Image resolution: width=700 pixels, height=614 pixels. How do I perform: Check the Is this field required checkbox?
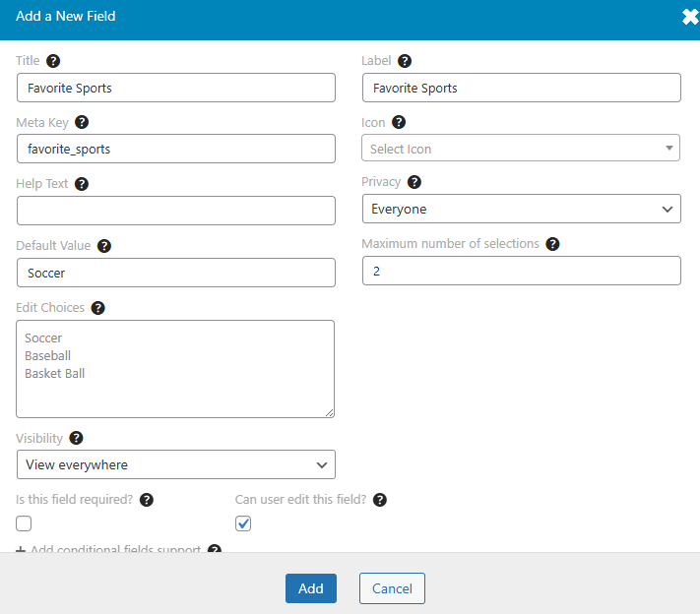tap(24, 523)
